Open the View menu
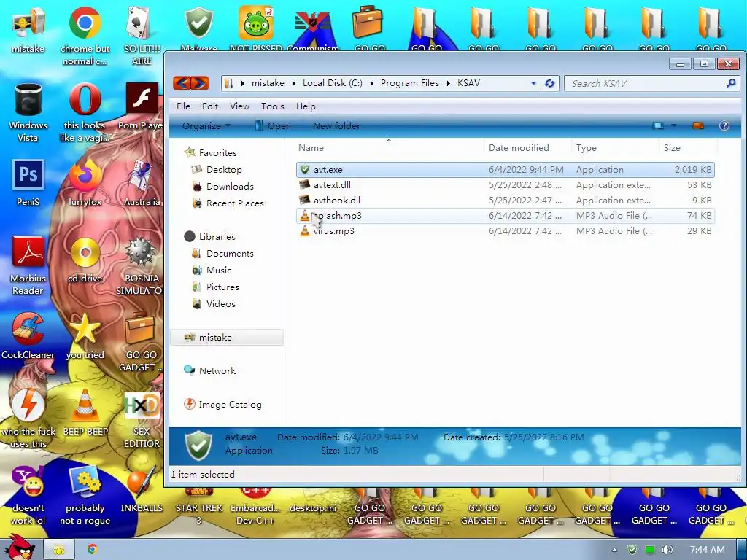Screen dimensions: 747x560 coord(239,106)
